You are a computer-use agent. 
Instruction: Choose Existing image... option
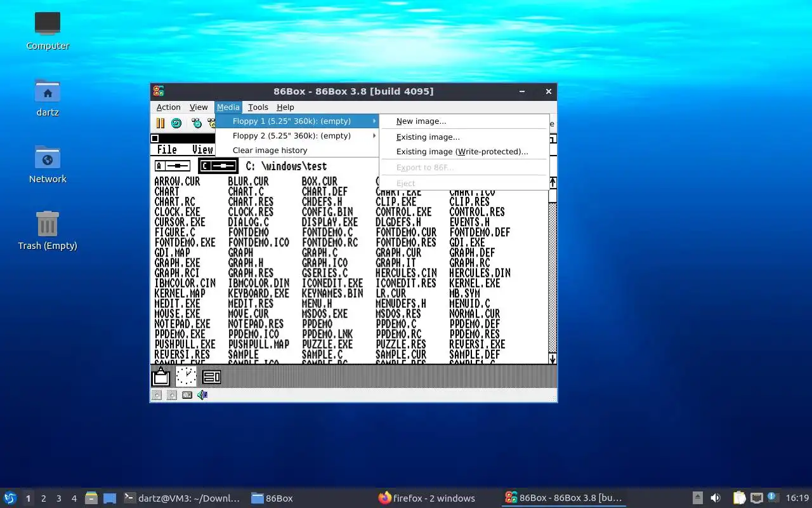(464, 137)
